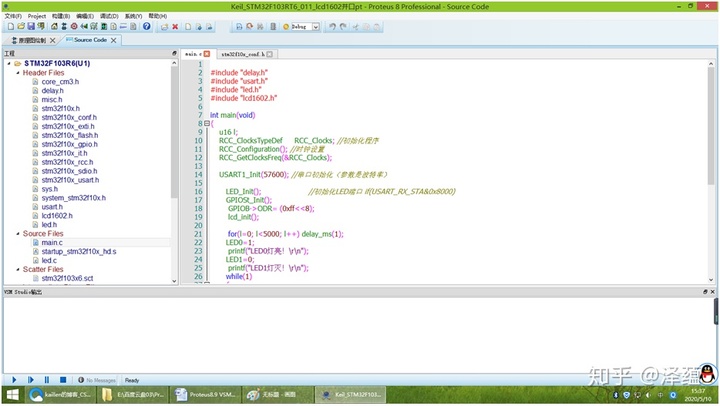The height and width of the screenshot is (406, 720).
Task: Collapse the Source Files folder
Action: [18, 233]
